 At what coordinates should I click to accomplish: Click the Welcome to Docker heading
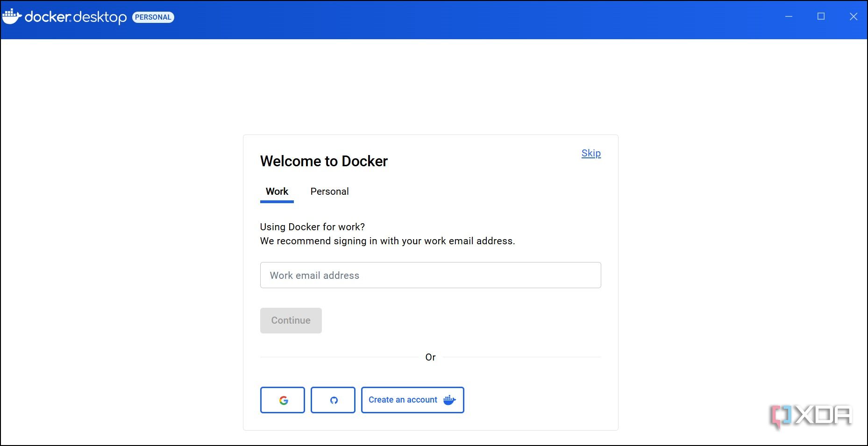click(x=324, y=161)
